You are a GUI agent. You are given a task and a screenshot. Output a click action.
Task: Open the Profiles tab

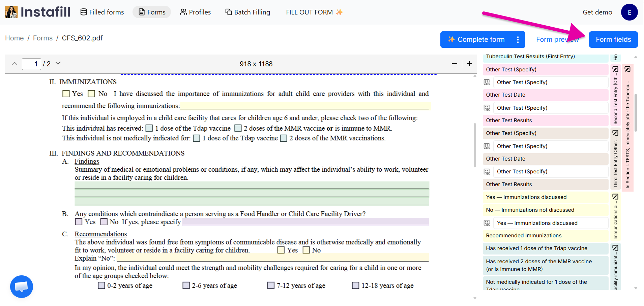point(195,12)
